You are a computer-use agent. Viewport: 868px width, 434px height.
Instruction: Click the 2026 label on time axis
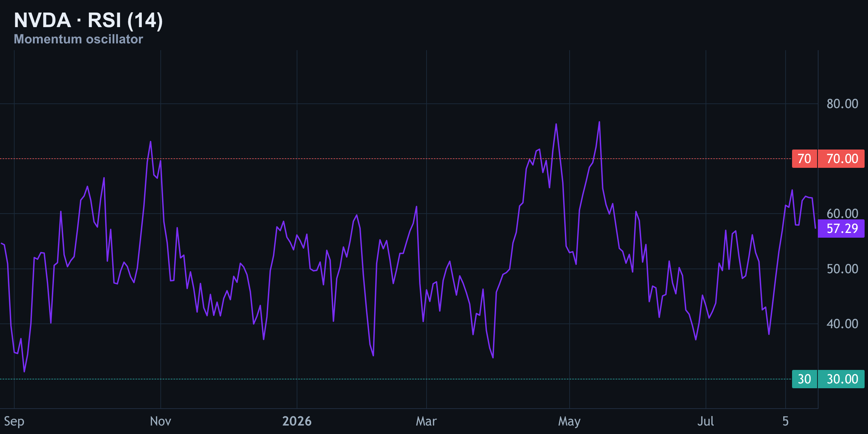[x=297, y=421]
